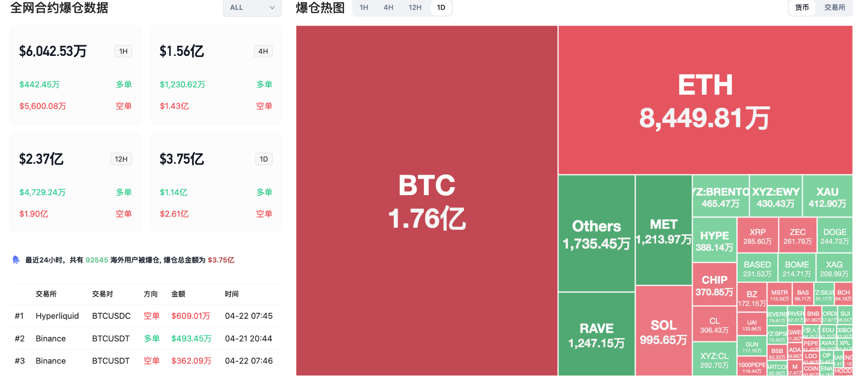Switch heatmap to 4H timeframe

pyautogui.click(x=388, y=8)
